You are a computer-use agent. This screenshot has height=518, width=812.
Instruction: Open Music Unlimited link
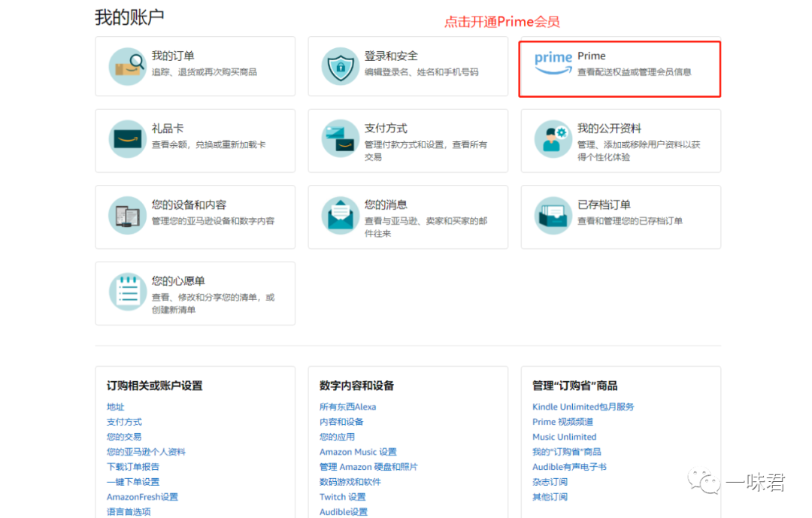coord(565,438)
